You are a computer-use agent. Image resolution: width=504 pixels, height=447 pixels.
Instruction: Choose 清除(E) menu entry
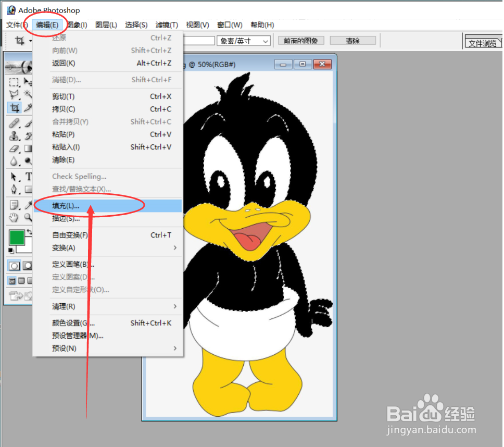pos(108,160)
